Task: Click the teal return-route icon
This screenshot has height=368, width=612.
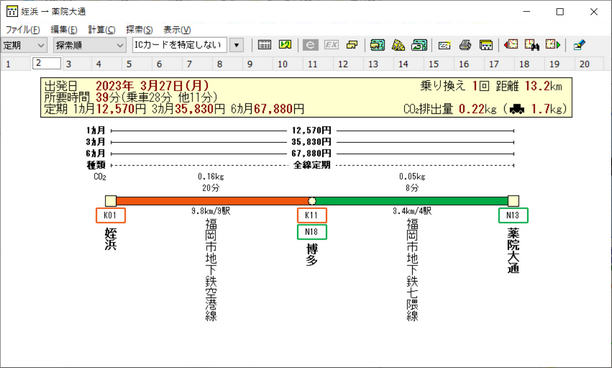Action: [419, 45]
